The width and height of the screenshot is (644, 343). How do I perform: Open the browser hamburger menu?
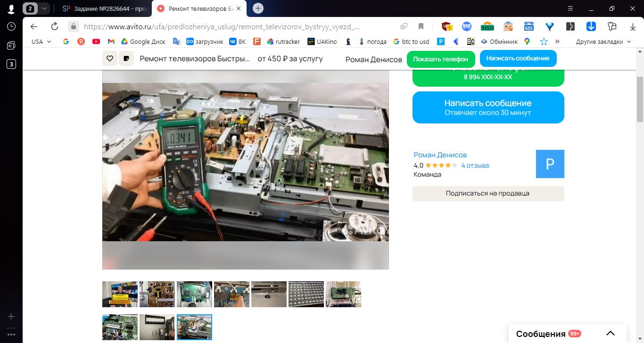(570, 8)
